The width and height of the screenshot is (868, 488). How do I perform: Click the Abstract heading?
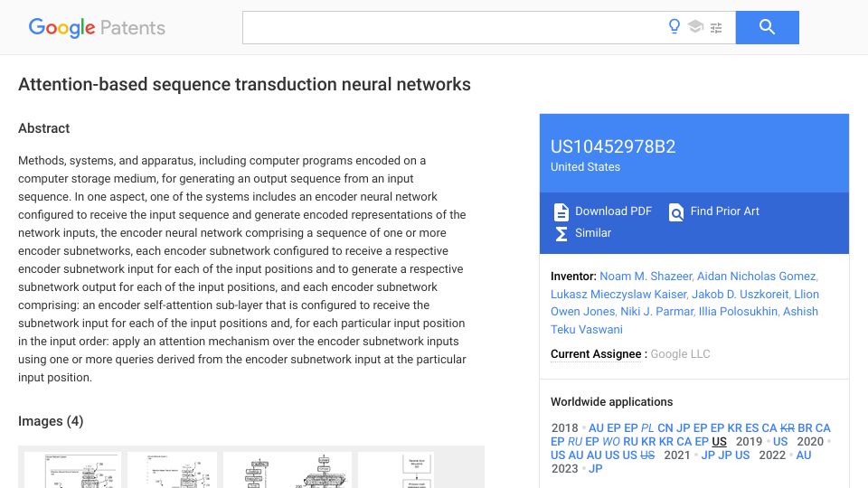pyautogui.click(x=43, y=128)
